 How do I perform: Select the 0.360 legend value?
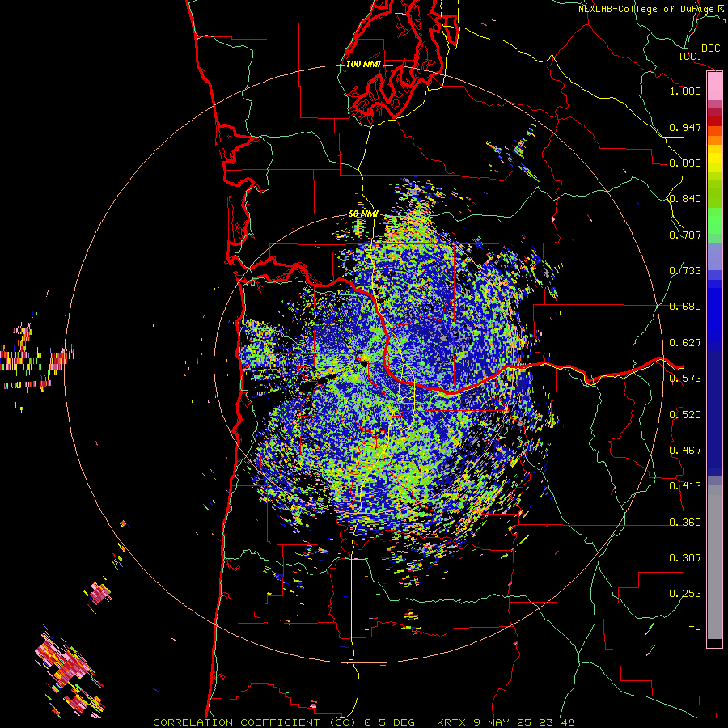pyautogui.click(x=685, y=523)
